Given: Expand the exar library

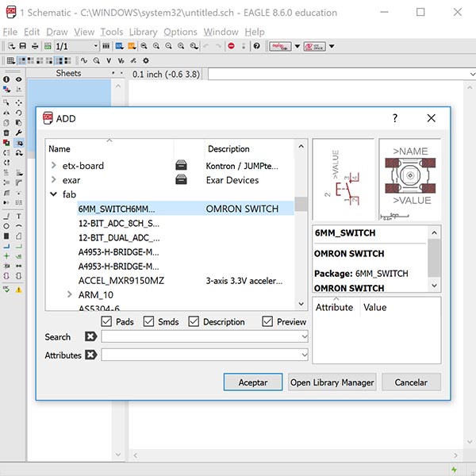Looking at the screenshot, I should [54, 180].
